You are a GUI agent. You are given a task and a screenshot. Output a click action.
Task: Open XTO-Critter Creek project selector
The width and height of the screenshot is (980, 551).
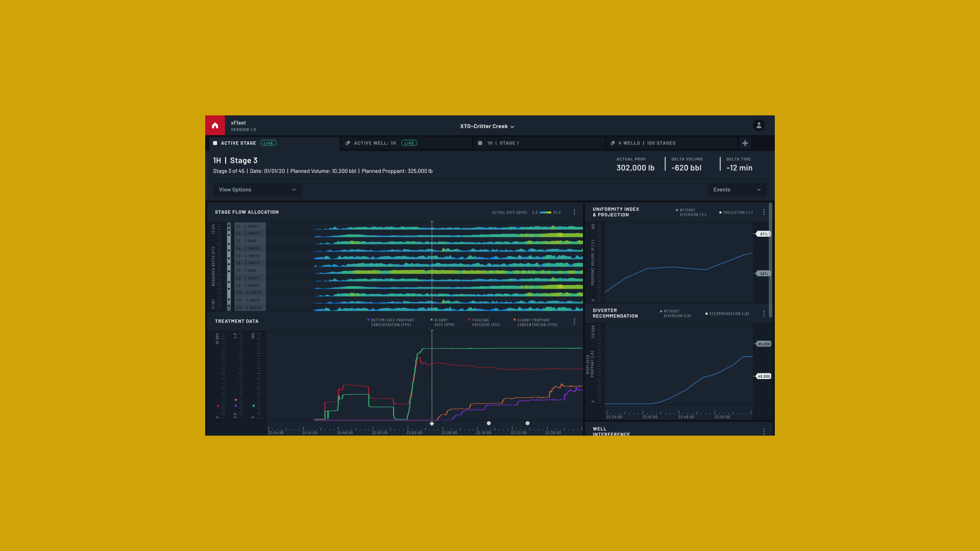pyautogui.click(x=487, y=127)
